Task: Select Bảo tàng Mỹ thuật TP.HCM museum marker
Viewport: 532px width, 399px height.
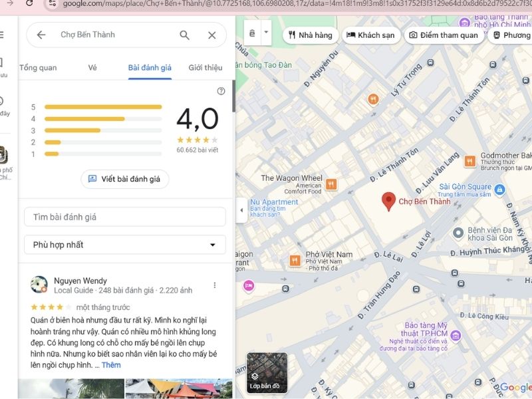Action: tap(456, 336)
